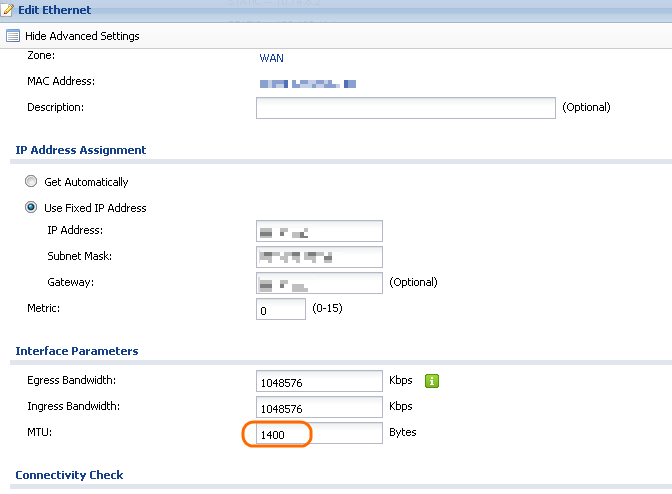This screenshot has width=672, height=494.
Task: Focus the IP Address input box
Action: pos(319,231)
